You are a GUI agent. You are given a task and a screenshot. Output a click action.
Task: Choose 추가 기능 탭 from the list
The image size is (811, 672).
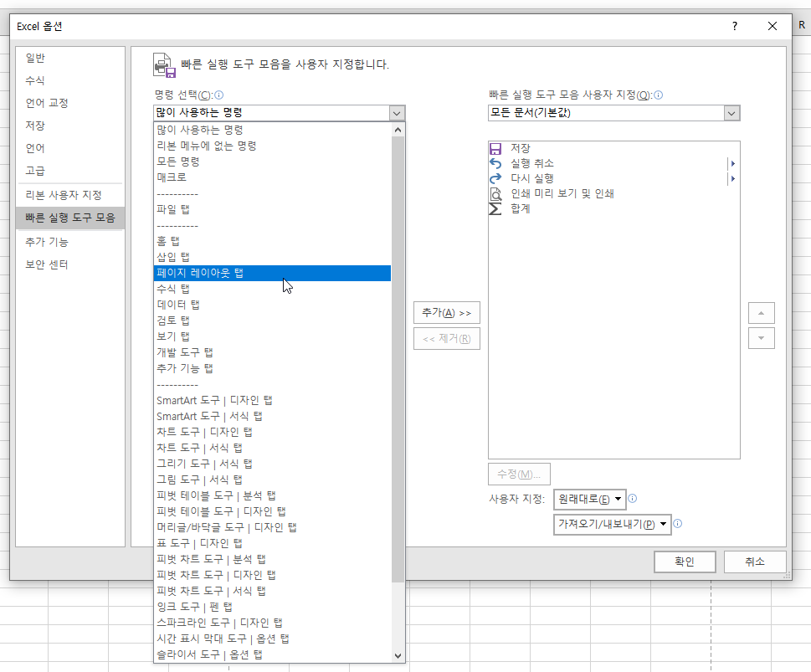[x=272, y=368]
